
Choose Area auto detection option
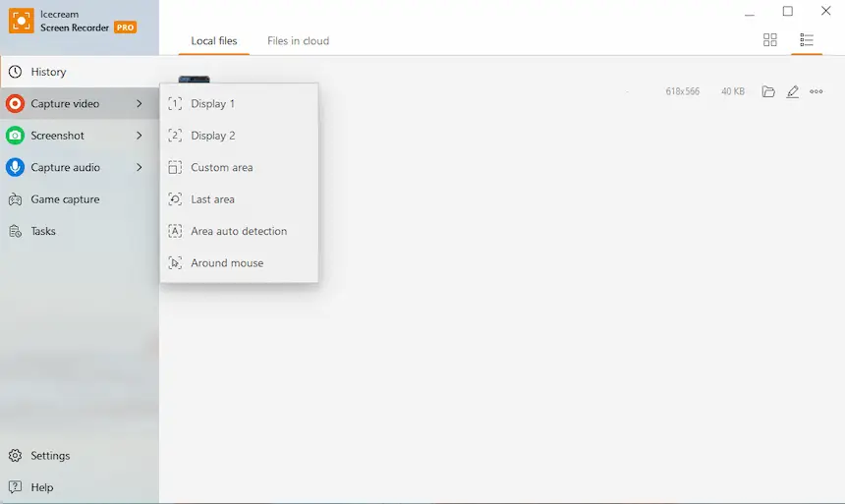(x=240, y=231)
